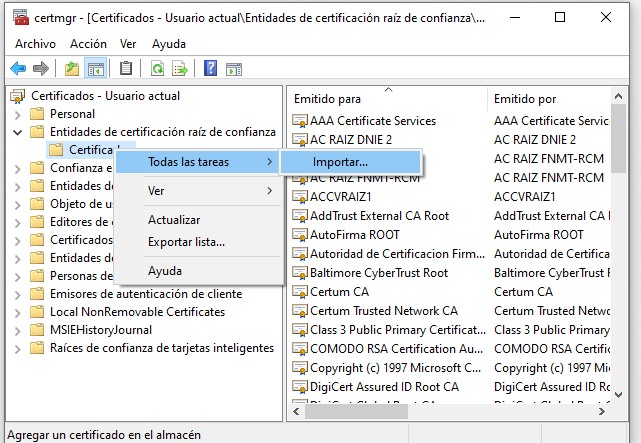Click the AC RAIZ DNIE 2 certificate icon
The image size is (641, 443).
[300, 140]
